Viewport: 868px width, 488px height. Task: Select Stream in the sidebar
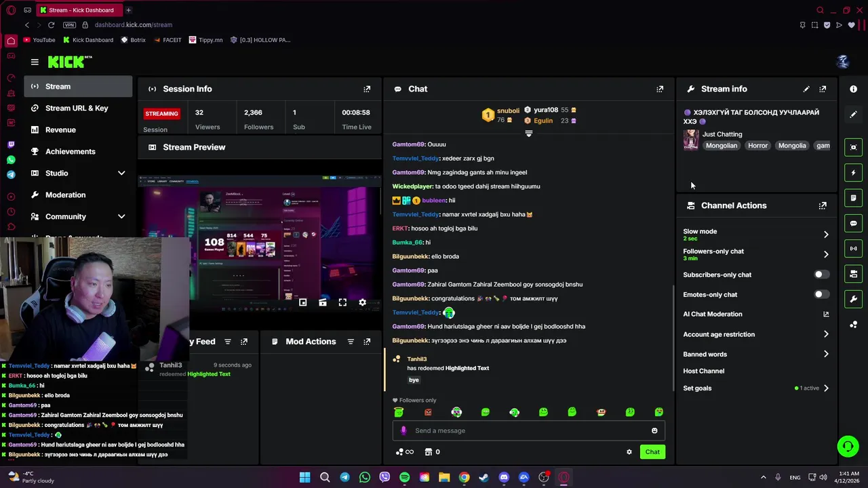(78, 86)
